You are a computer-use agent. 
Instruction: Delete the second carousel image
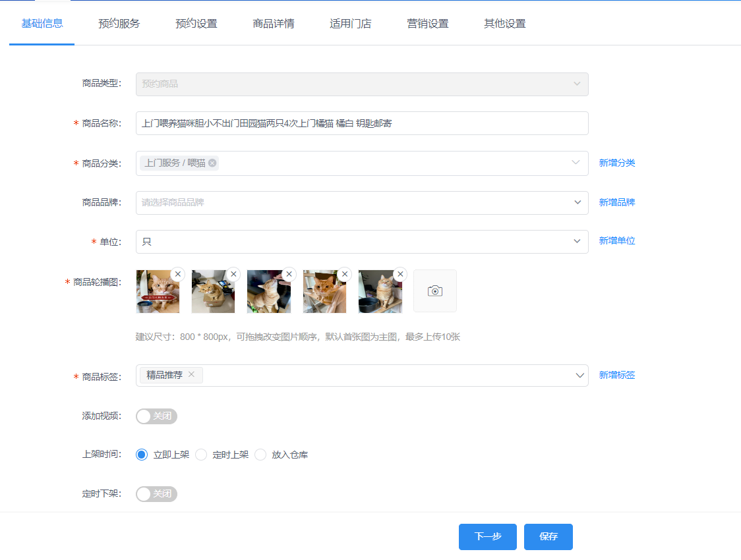pyautogui.click(x=233, y=274)
